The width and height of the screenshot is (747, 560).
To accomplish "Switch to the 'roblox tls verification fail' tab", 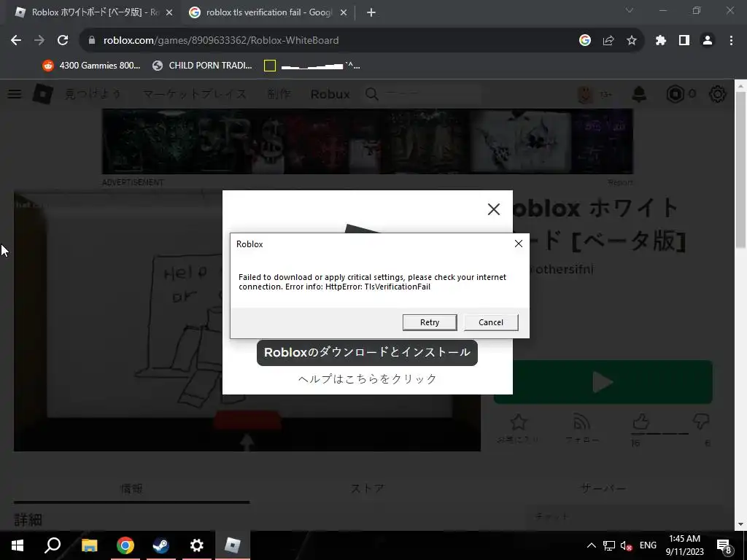I will click(x=267, y=13).
